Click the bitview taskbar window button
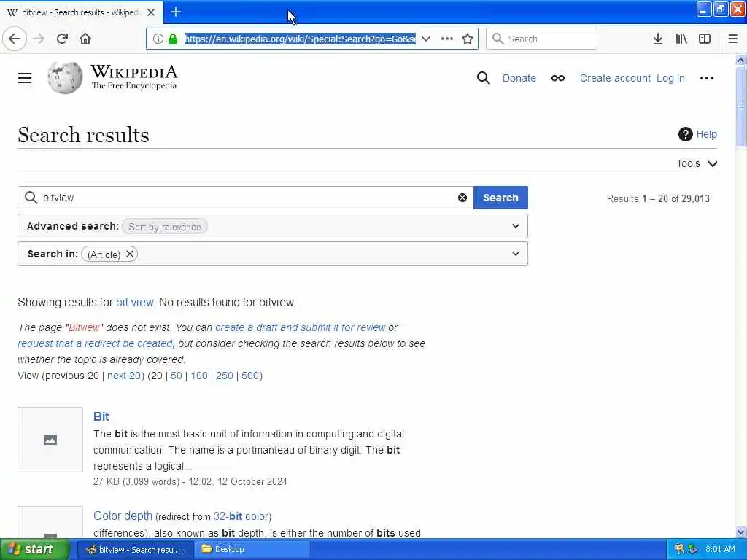The image size is (747, 560). point(135,550)
